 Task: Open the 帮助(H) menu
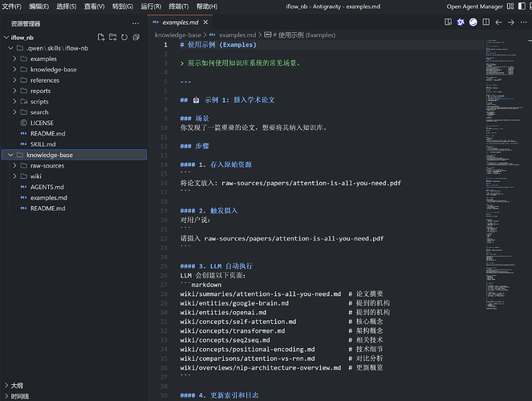[x=207, y=6]
